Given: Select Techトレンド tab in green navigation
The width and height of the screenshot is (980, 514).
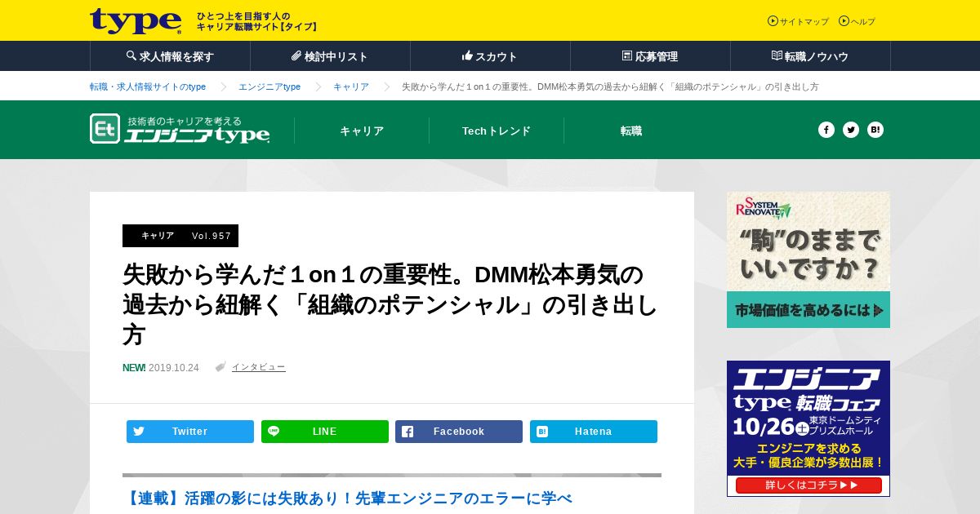Looking at the screenshot, I should pyautogui.click(x=497, y=131).
